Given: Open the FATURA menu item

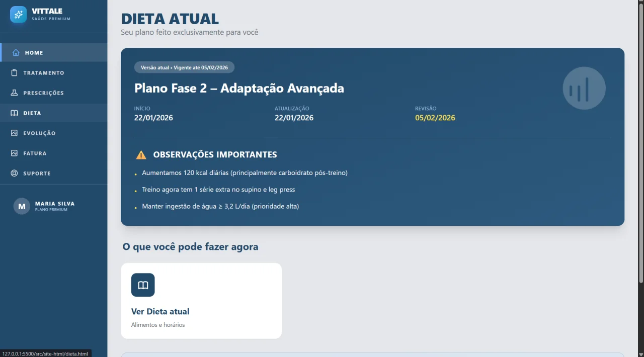Looking at the screenshot, I should coord(54,153).
